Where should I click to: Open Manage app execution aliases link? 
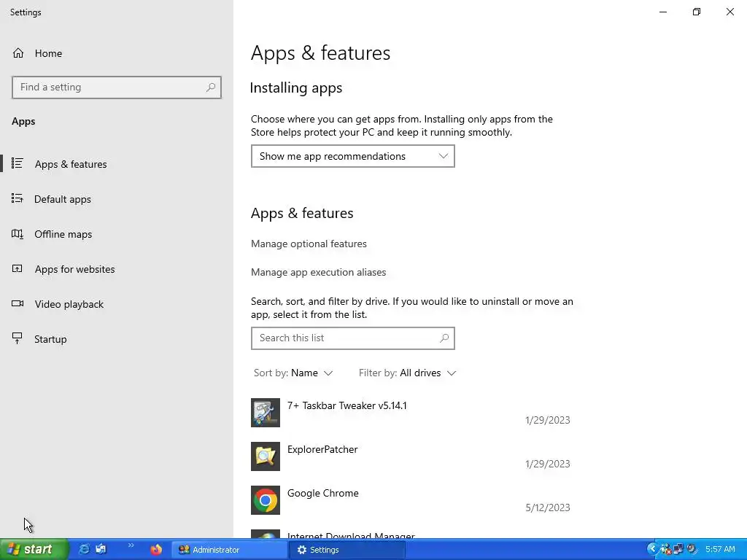tap(318, 273)
